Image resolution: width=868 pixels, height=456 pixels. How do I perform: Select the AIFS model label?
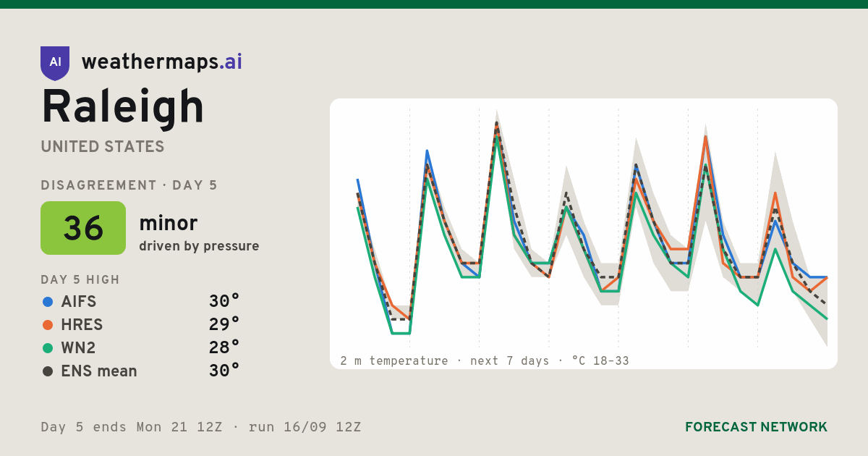pyautogui.click(x=79, y=302)
